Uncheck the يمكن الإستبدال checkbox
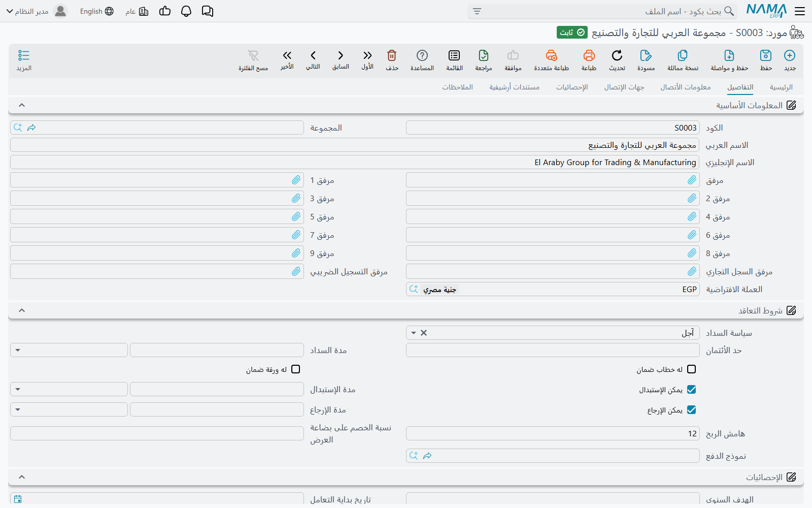812x508 pixels. point(691,390)
